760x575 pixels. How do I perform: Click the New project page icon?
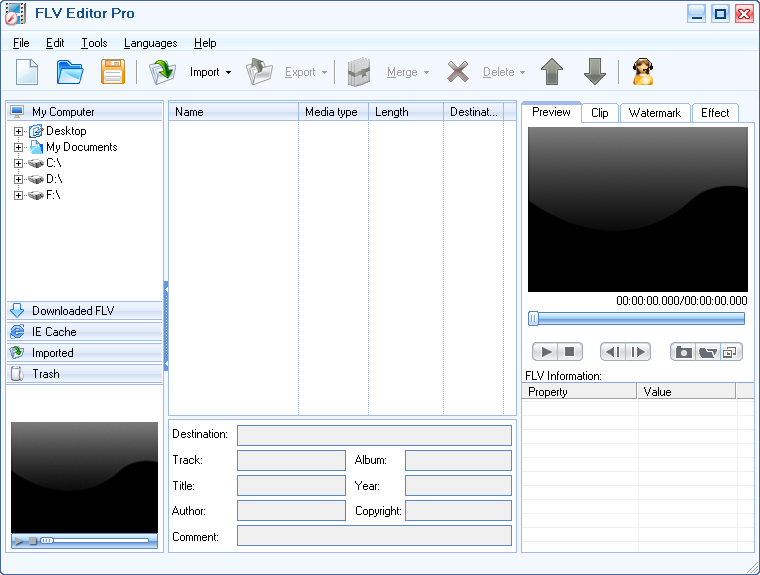27,72
